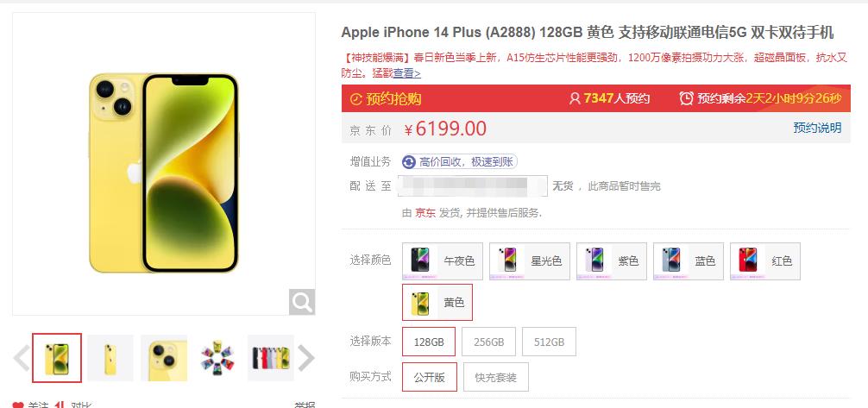Screen dimensions: 868x408
Task: Select the 午夜色 color option
Action: [443, 261]
